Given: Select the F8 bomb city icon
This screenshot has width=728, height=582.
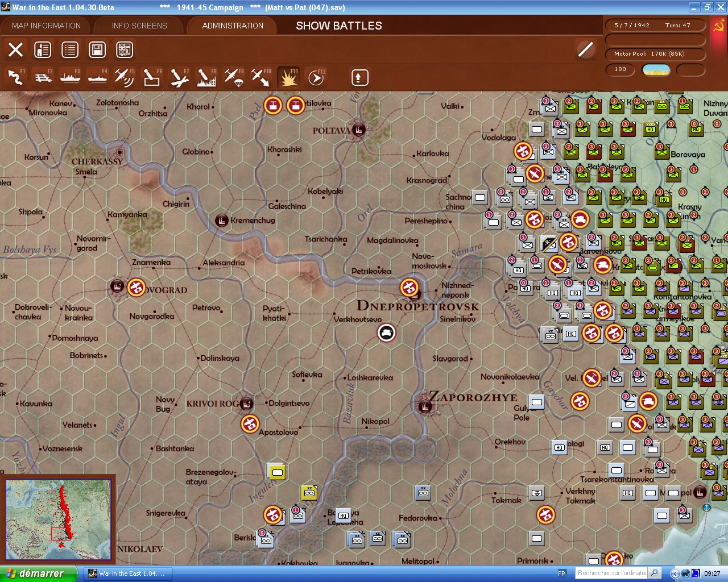Looking at the screenshot, I should coord(206,77).
